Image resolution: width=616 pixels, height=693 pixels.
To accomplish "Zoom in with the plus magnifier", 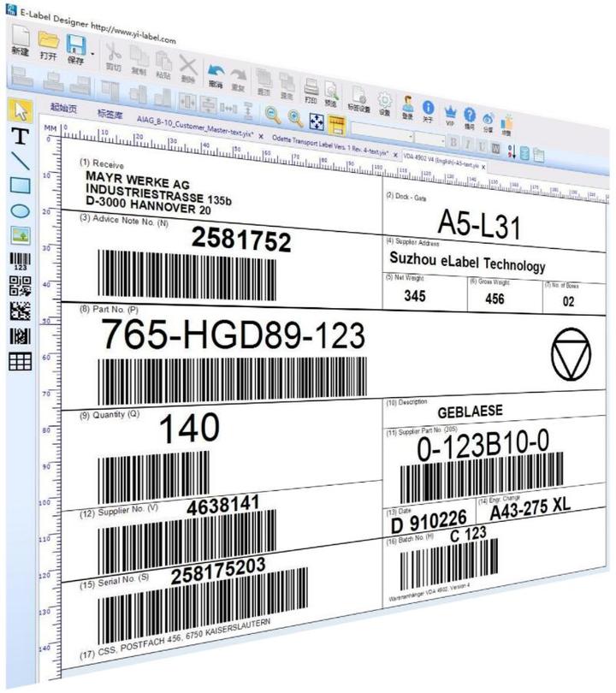I will coord(295,118).
